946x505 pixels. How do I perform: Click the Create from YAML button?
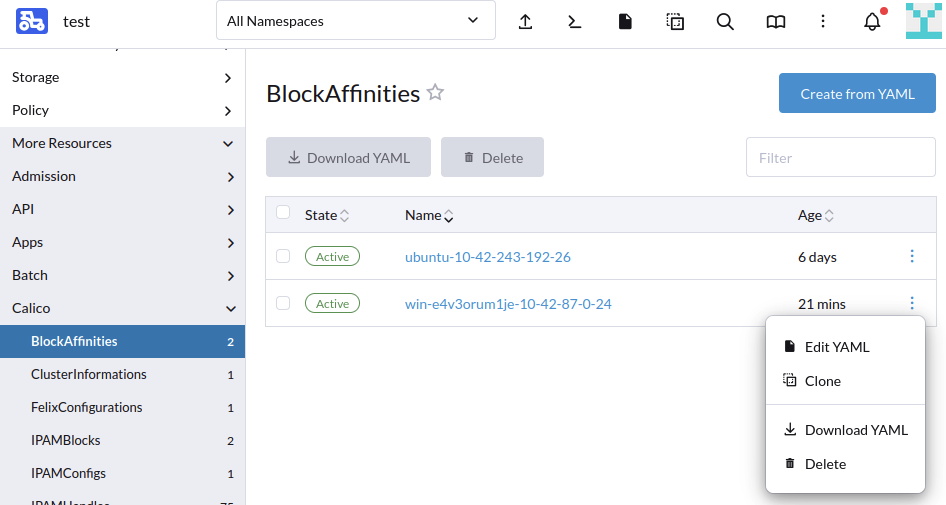click(857, 94)
